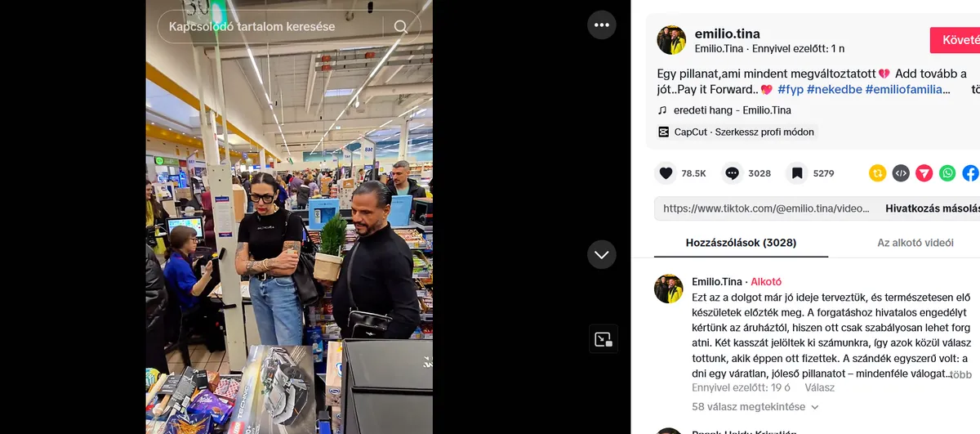Open the #emiliofamilia hashtag link
This screenshot has width=980, height=434.
coord(907,90)
